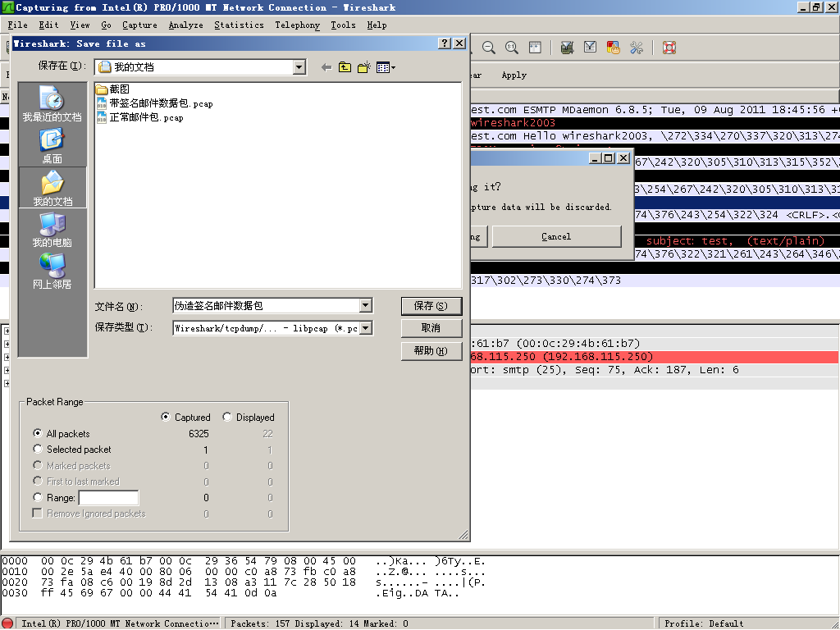Click the Wireshark fin icon in the title bar

click(7, 7)
